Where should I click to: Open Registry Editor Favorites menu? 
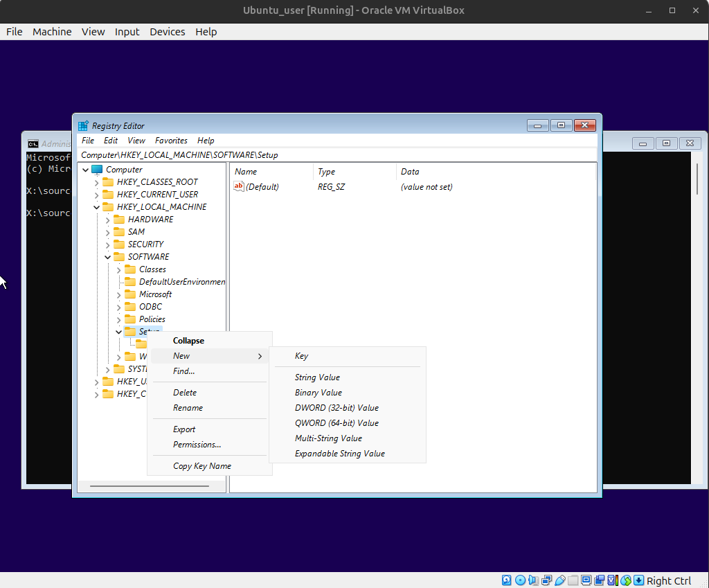(171, 141)
